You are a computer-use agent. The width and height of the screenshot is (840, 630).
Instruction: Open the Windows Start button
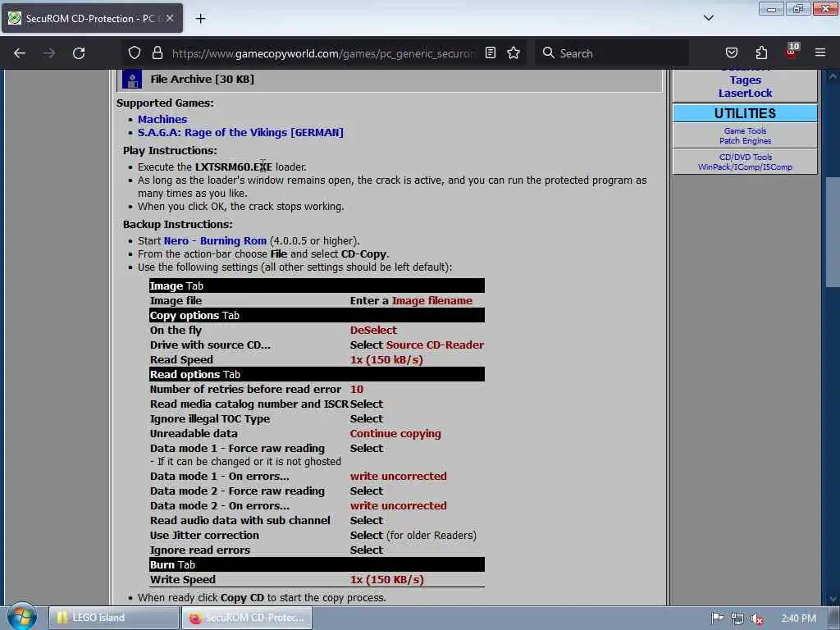click(21, 617)
